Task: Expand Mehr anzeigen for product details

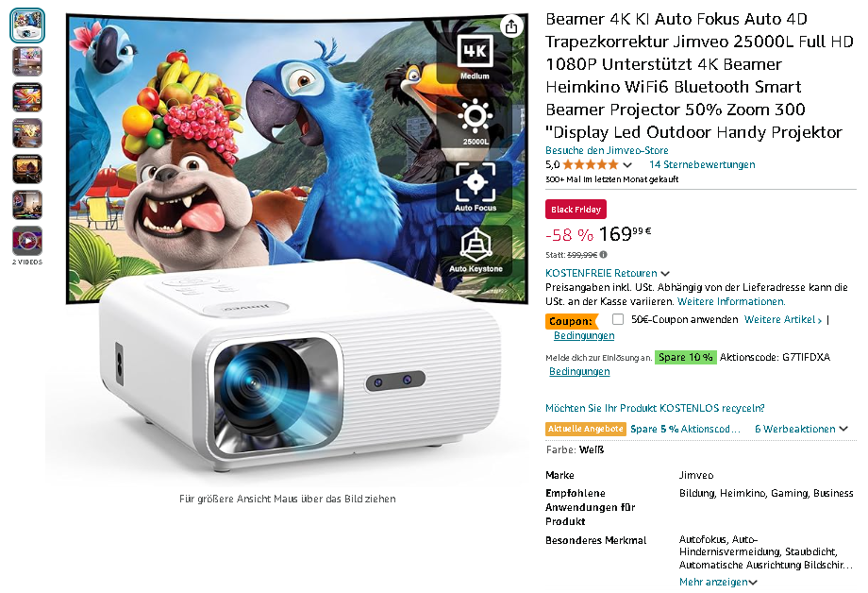Action: click(x=718, y=582)
